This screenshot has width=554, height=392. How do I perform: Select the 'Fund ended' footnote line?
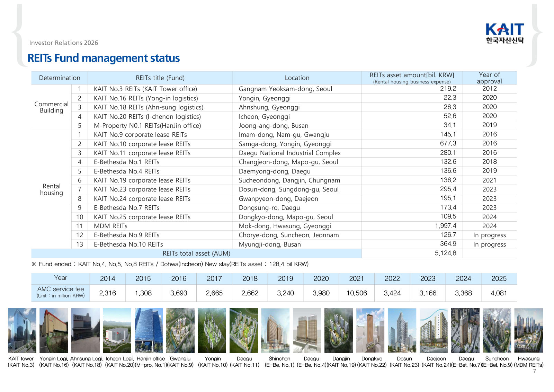coord(170,264)
